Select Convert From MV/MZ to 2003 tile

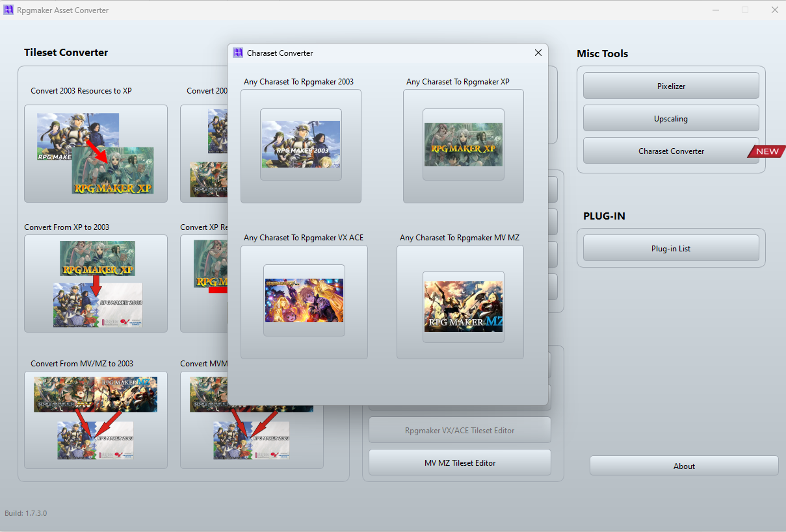pos(96,420)
